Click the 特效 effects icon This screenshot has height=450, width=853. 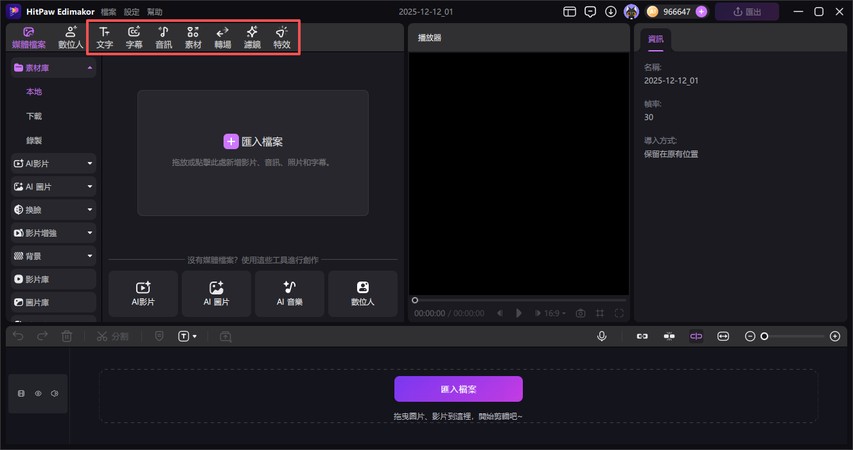pos(282,38)
